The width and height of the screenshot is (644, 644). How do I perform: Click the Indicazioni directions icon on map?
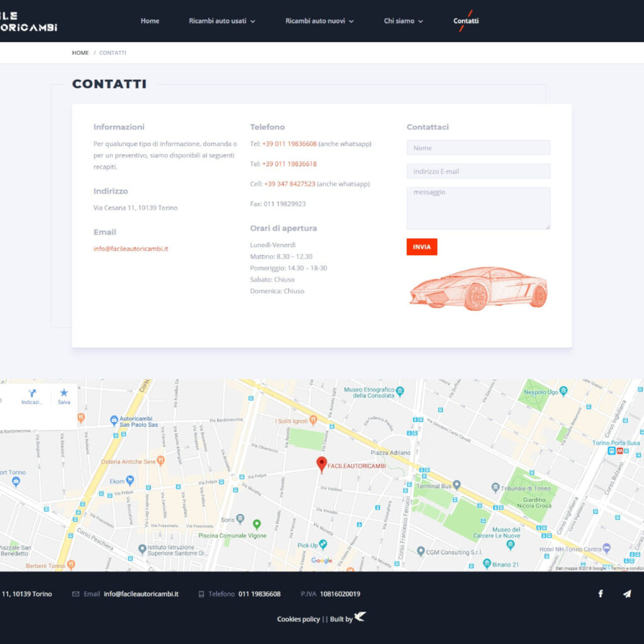pos(32,393)
